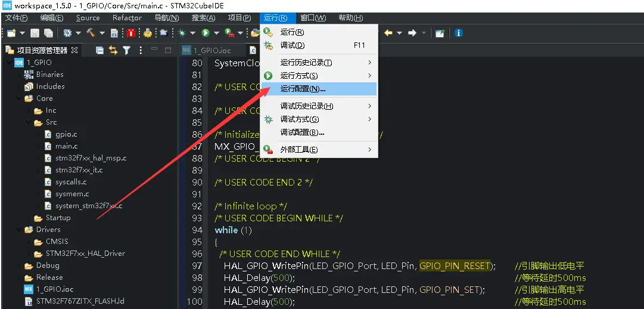Open the 窗口(W) menu
The width and height of the screenshot is (644, 309).
coord(313,18)
